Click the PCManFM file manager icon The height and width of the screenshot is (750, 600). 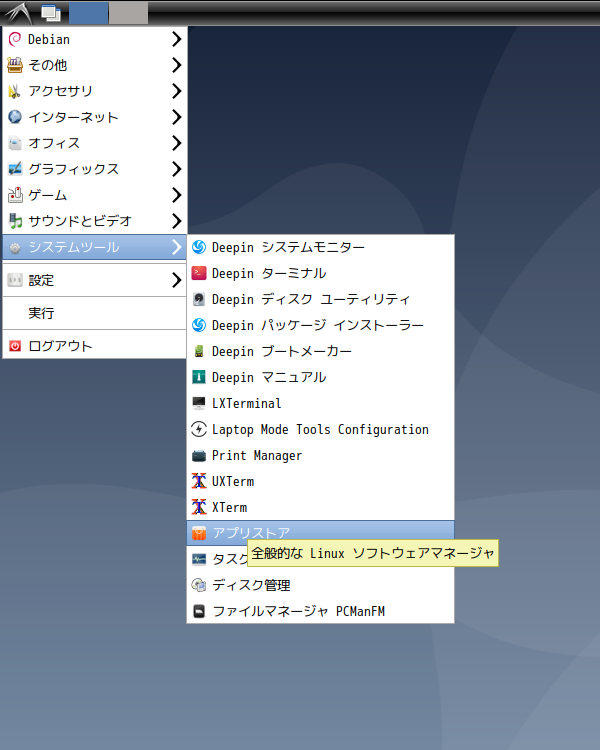[x=199, y=611]
